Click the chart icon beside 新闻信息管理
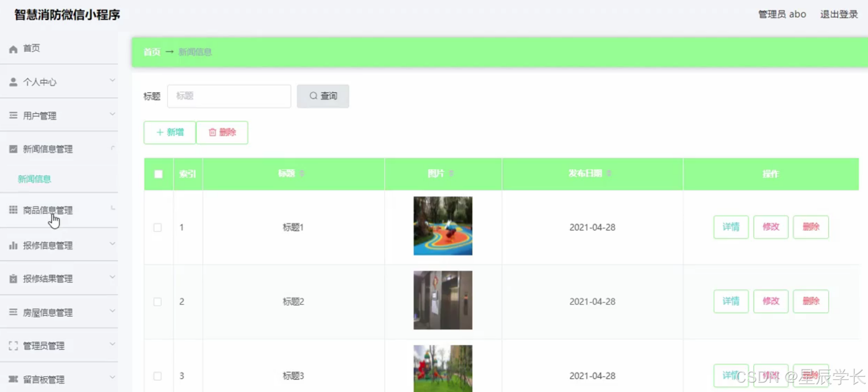Image resolution: width=868 pixels, height=392 pixels. click(x=13, y=149)
